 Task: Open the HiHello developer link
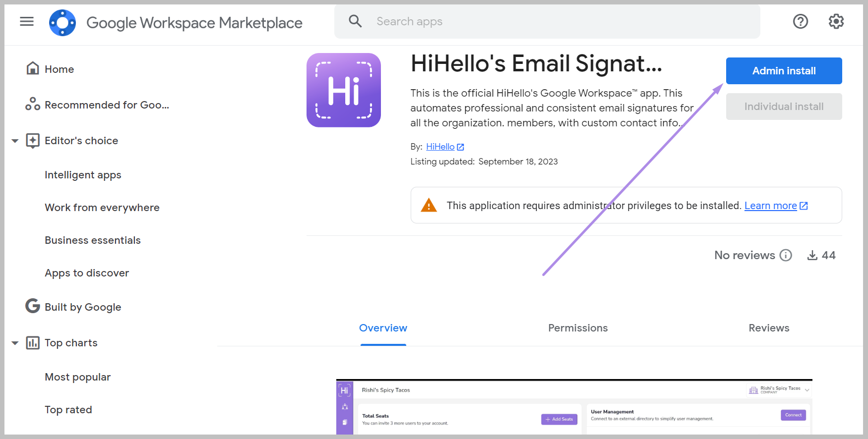[440, 147]
